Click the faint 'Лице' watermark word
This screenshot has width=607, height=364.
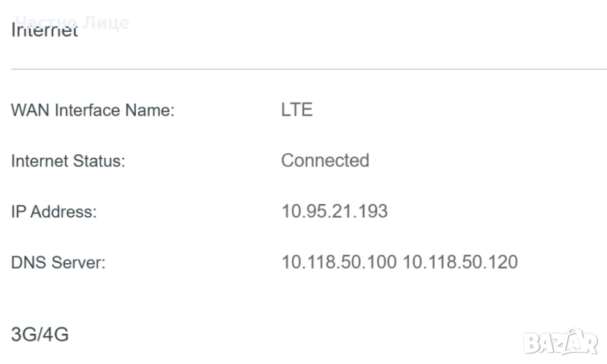[106, 23]
